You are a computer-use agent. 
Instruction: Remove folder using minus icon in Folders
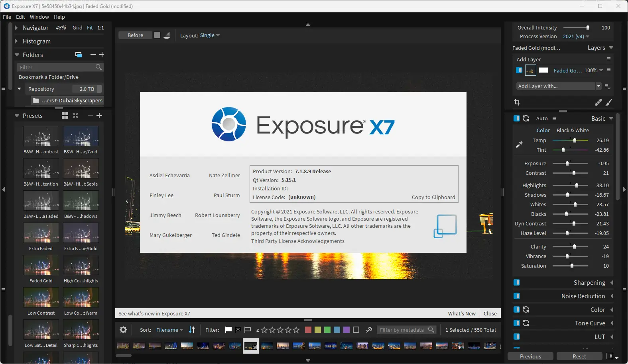click(93, 55)
